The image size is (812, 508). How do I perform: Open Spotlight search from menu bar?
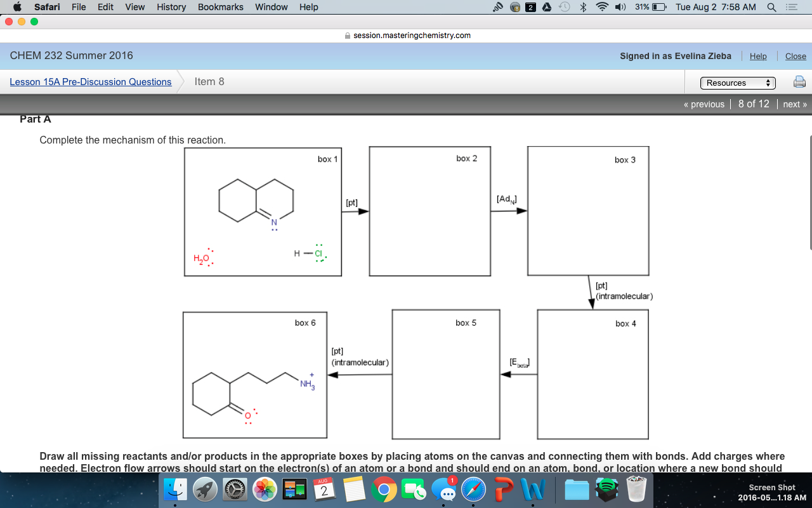click(x=771, y=7)
